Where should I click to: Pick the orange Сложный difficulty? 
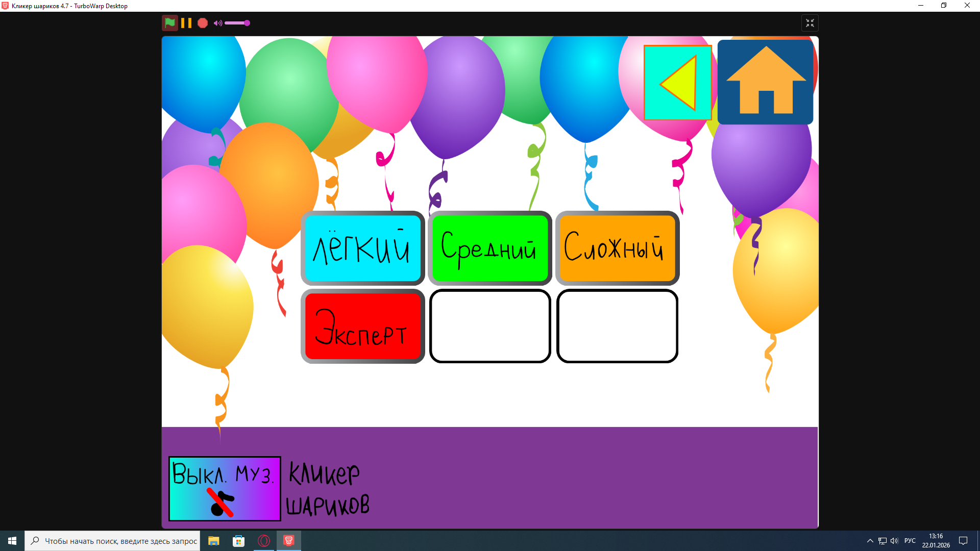pyautogui.click(x=617, y=248)
